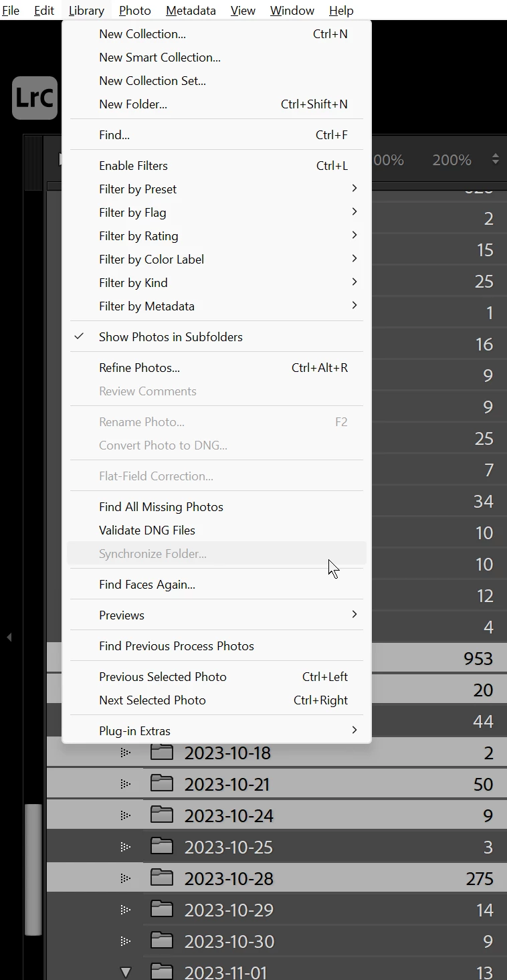Image resolution: width=507 pixels, height=980 pixels.
Task: Expand the 2023-10-29 folder triangle
Action: pyautogui.click(x=125, y=910)
